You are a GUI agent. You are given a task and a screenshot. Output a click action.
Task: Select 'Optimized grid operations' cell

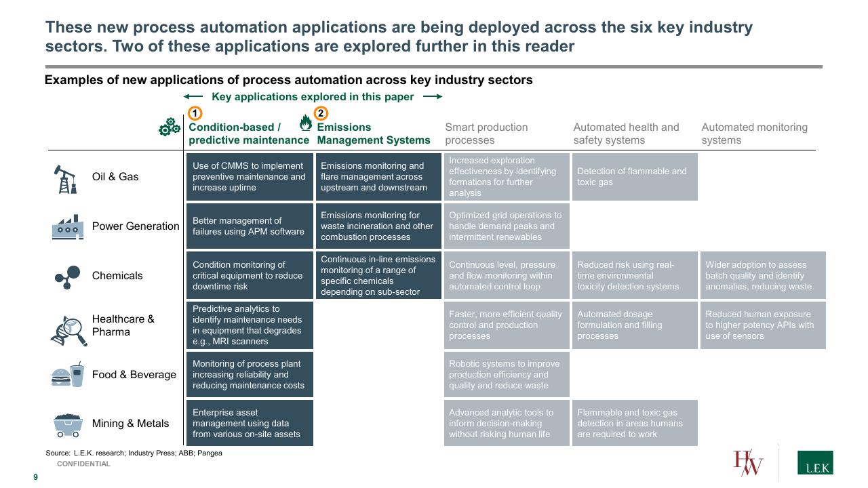tap(507, 226)
